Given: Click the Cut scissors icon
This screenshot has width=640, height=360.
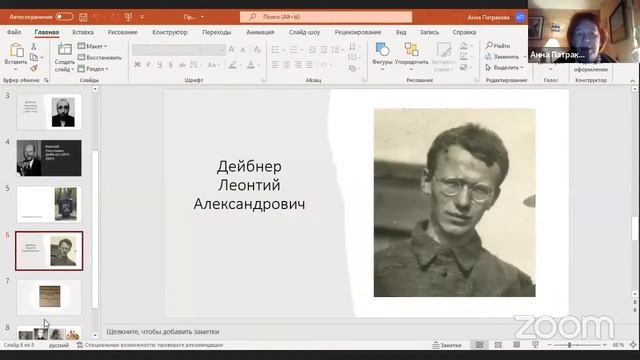Looking at the screenshot, I should point(34,47).
